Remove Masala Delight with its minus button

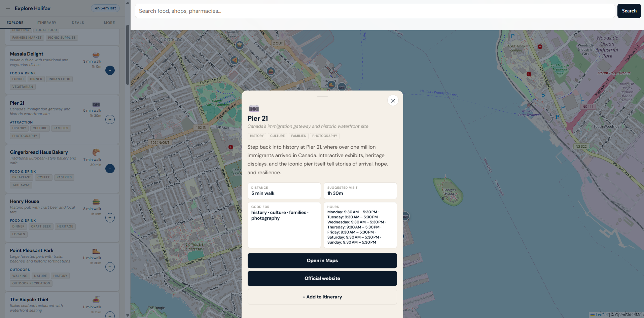pos(110,70)
